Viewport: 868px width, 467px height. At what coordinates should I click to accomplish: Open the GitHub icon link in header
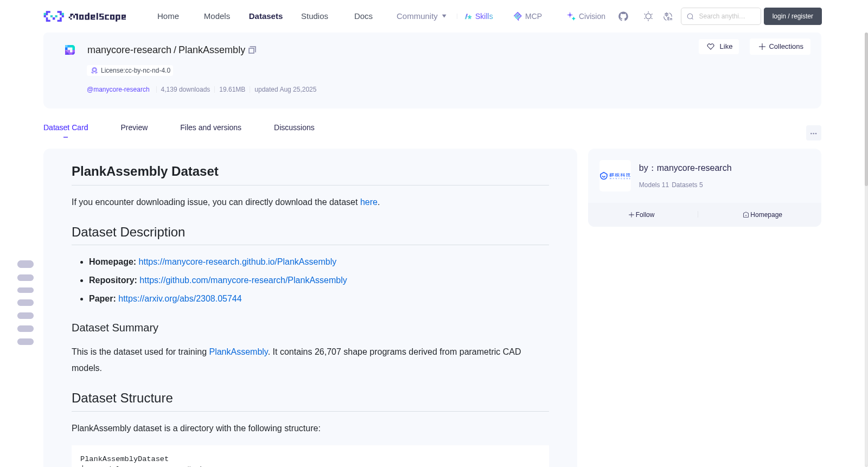click(623, 16)
